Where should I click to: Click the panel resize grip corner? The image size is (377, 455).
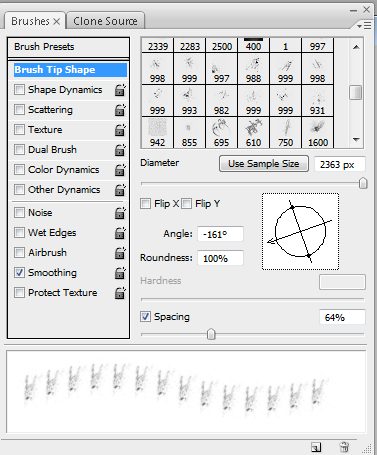click(x=367, y=449)
